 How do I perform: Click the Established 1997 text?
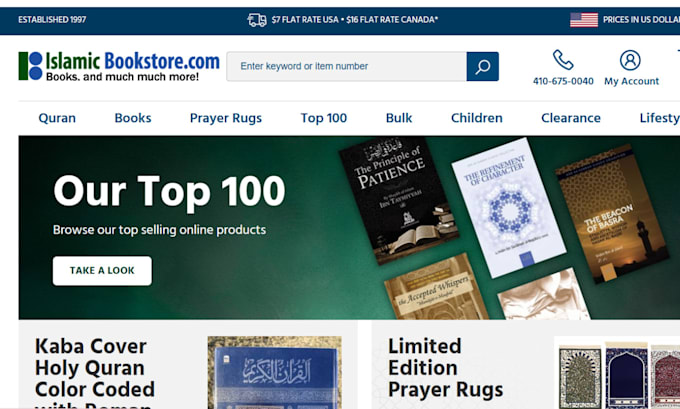(x=52, y=20)
